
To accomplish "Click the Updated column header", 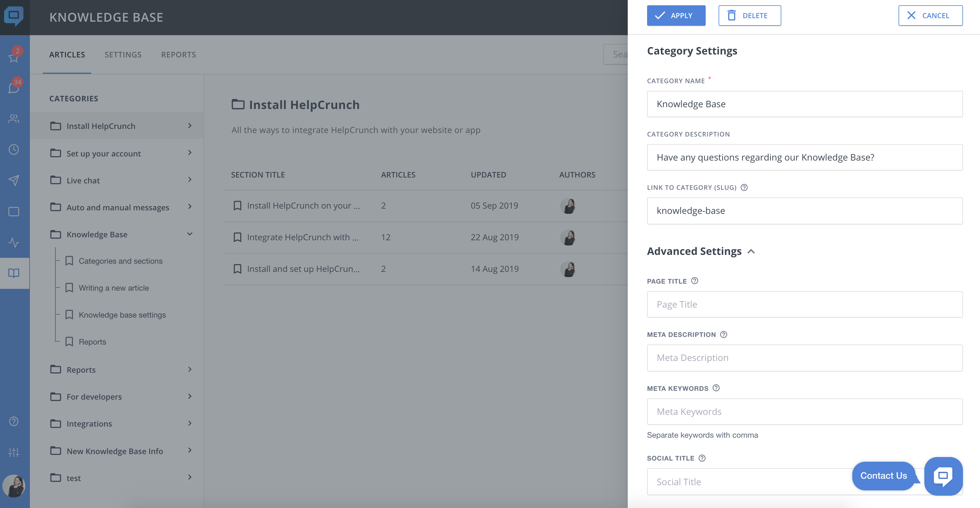I will click(x=489, y=175).
